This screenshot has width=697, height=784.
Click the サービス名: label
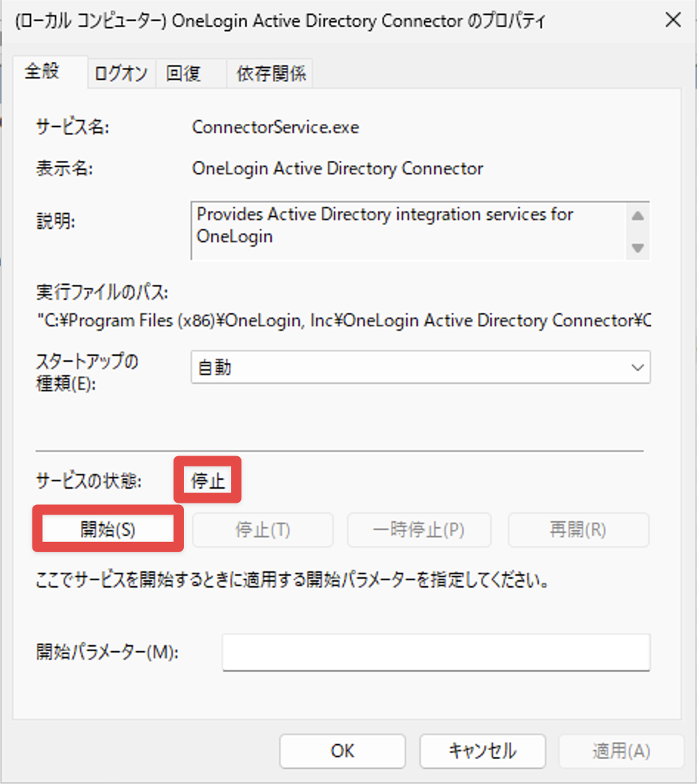tap(72, 128)
